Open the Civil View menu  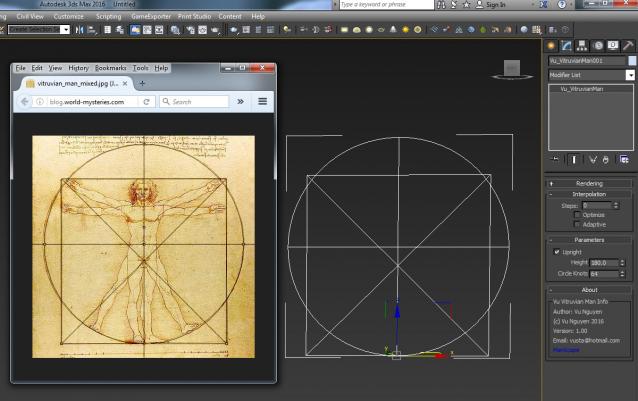click(x=30, y=16)
